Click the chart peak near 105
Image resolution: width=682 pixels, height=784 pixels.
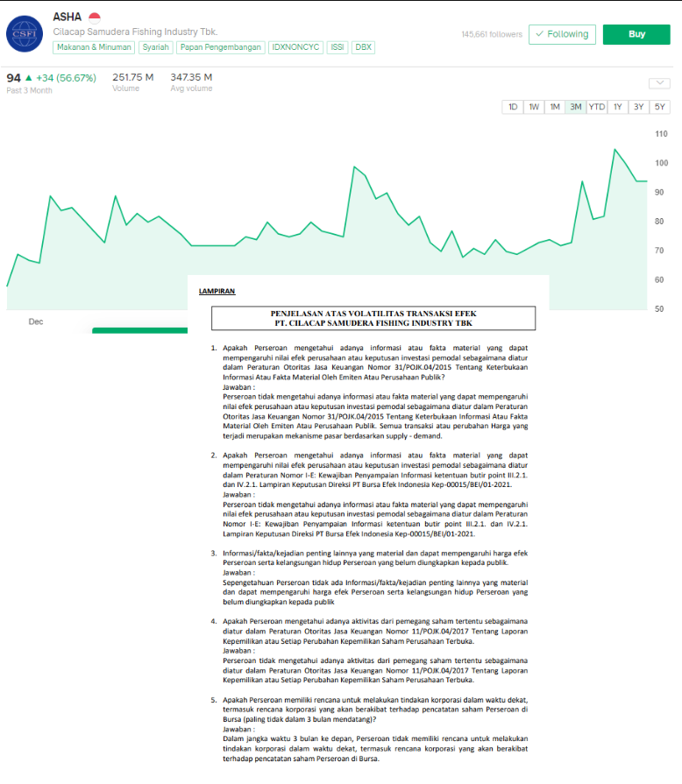point(615,150)
